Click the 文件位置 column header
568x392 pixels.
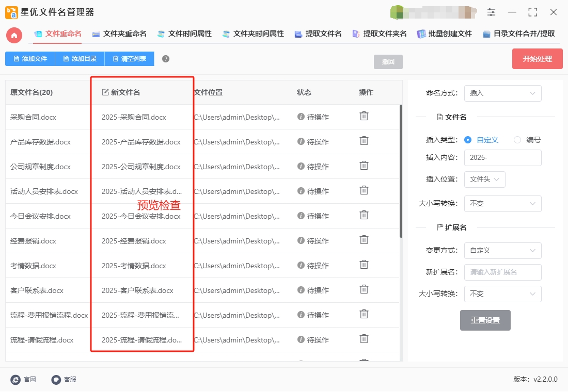pyautogui.click(x=208, y=92)
